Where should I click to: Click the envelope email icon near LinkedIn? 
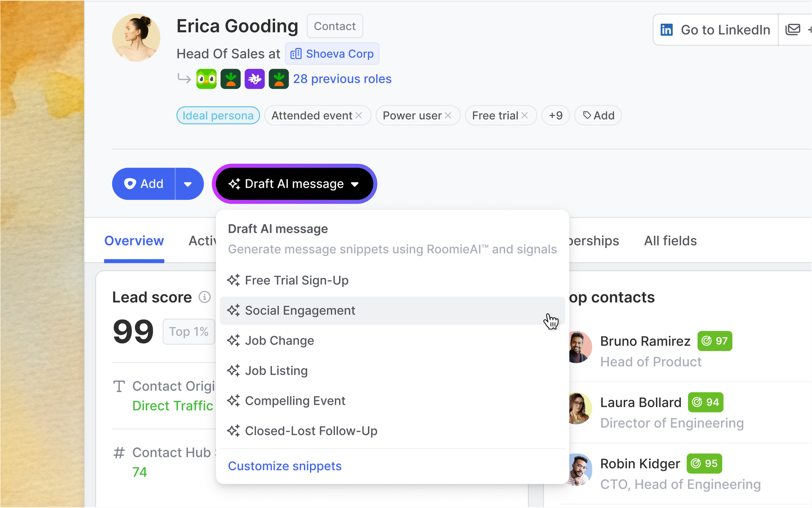(x=793, y=30)
